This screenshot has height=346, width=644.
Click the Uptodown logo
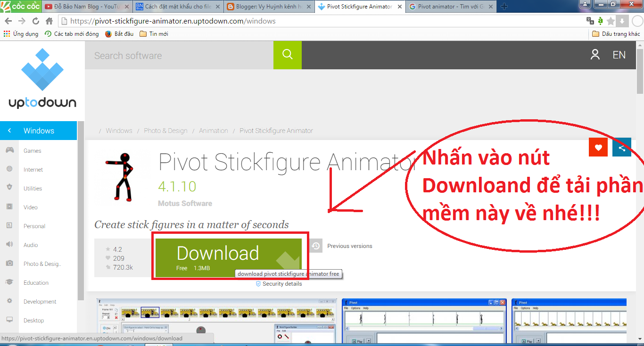click(x=42, y=78)
